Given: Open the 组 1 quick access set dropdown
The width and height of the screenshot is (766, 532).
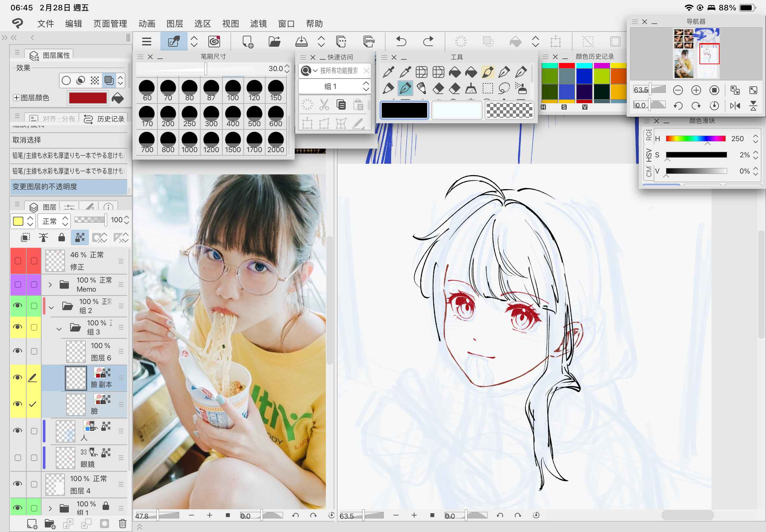Looking at the screenshot, I should tap(335, 86).
